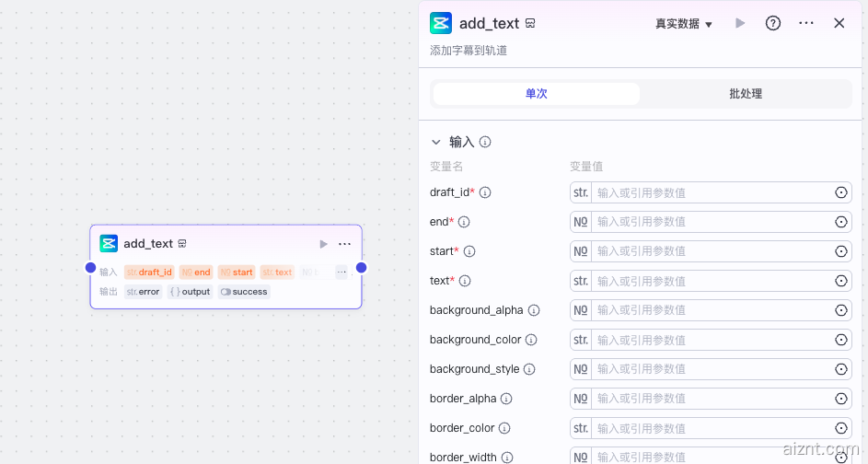The height and width of the screenshot is (464, 868).
Task: Run the add_text node on canvas
Action: [x=324, y=244]
